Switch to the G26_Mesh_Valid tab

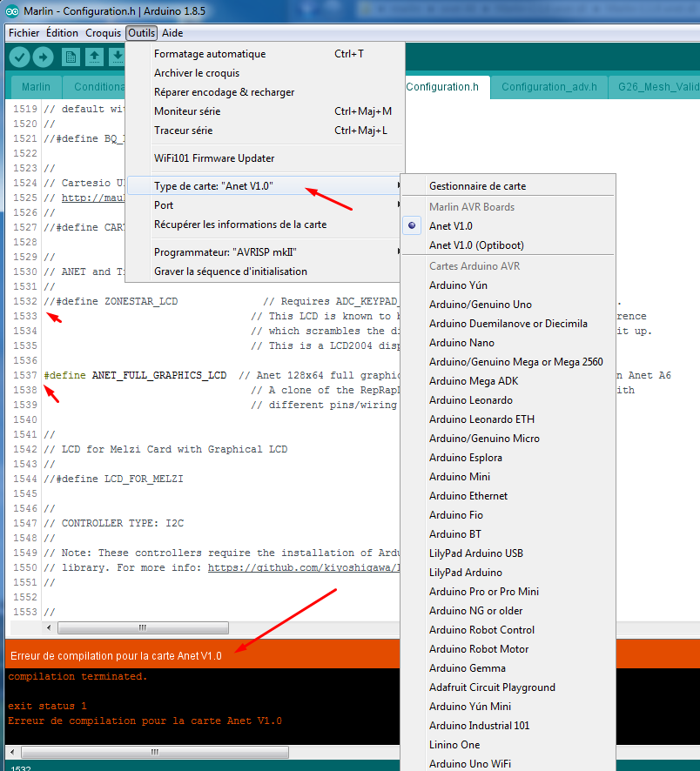point(655,87)
